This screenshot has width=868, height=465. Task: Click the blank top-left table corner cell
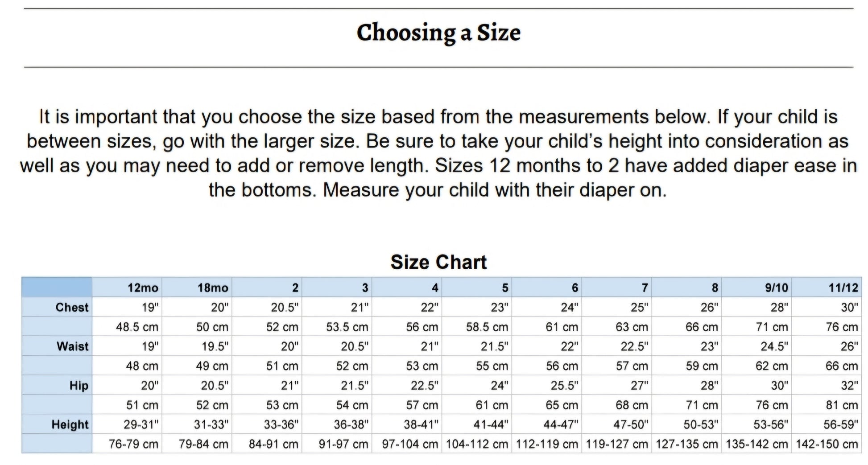click(x=57, y=288)
